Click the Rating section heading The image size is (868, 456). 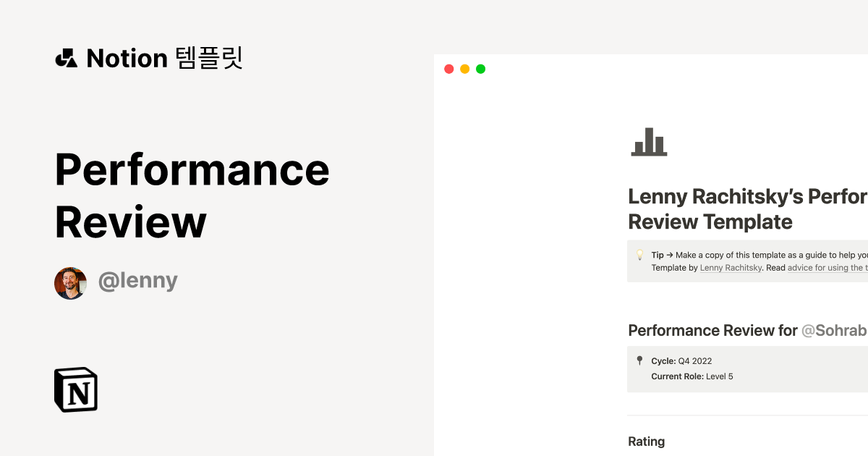click(x=647, y=442)
